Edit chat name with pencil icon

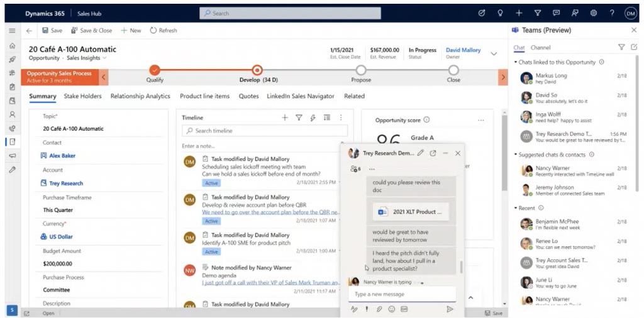420,153
